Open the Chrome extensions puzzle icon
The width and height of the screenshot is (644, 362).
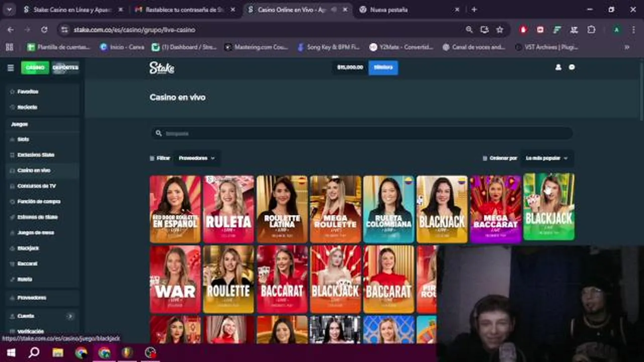(x=591, y=30)
